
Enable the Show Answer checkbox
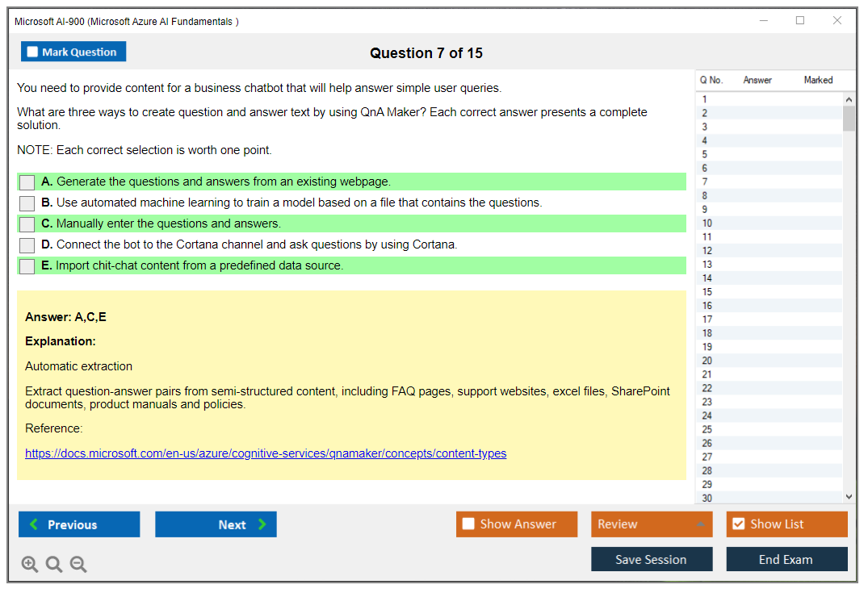(x=468, y=524)
